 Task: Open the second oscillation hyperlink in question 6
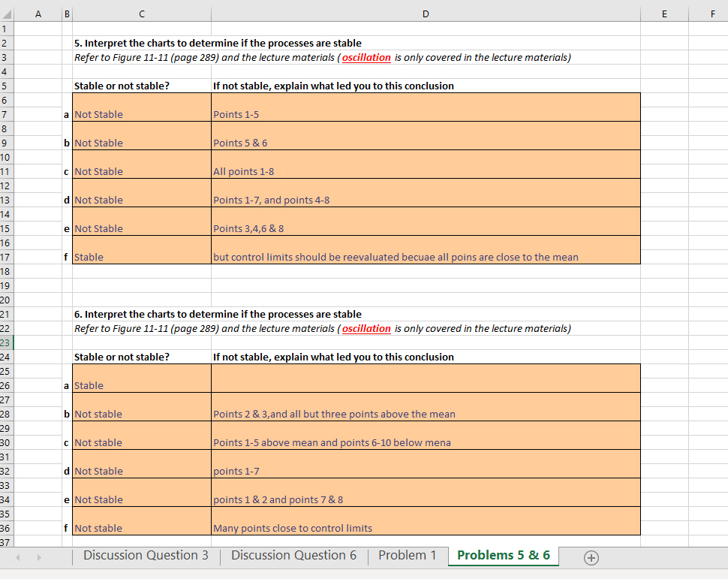coord(366,328)
